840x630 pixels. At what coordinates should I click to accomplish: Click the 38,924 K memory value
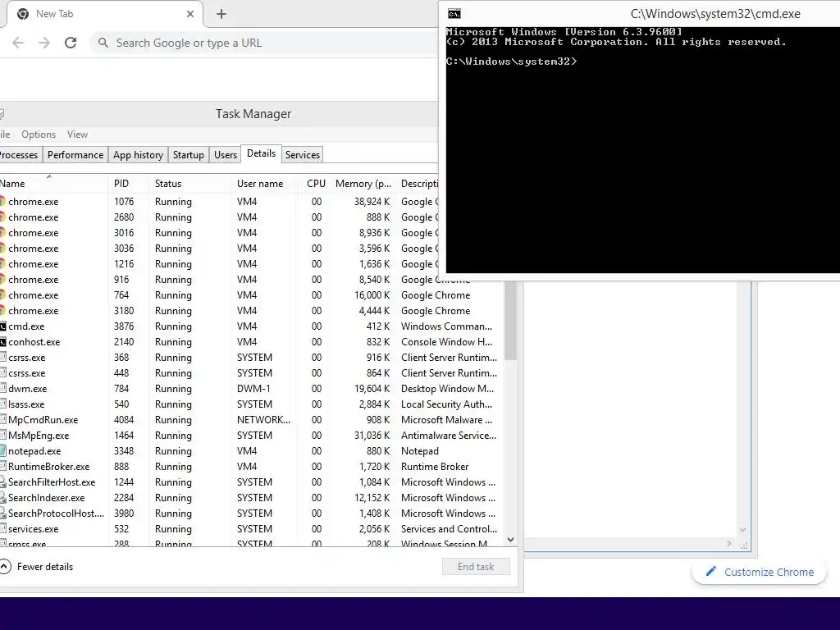click(372, 202)
